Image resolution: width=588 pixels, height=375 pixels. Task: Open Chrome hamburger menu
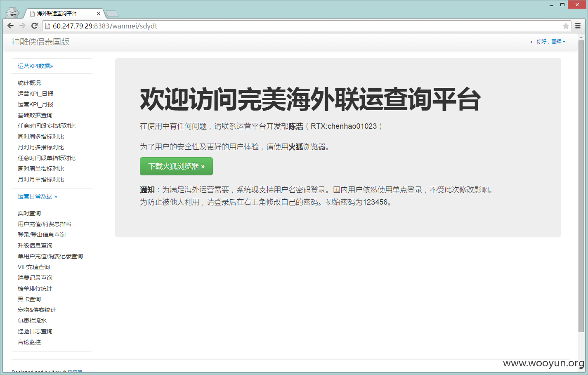[578, 26]
